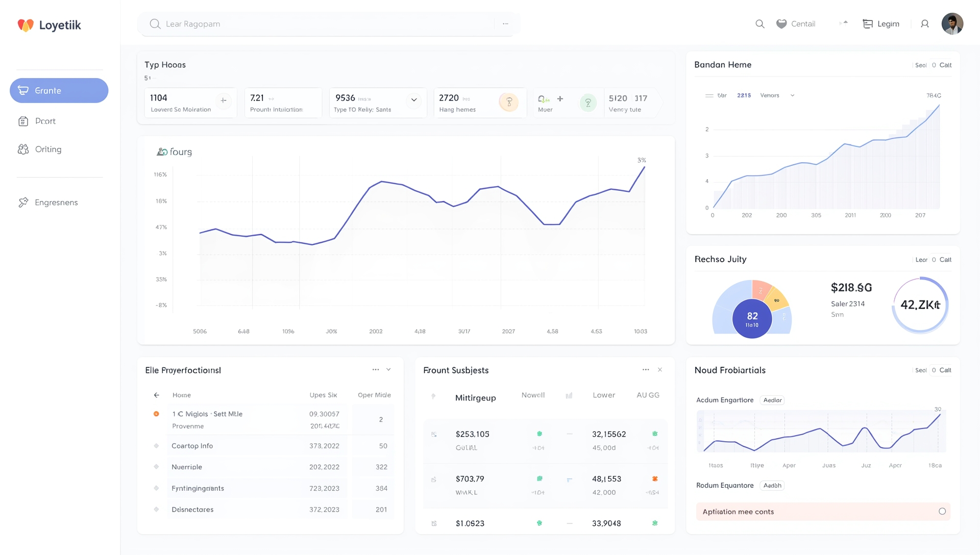Image resolution: width=980 pixels, height=555 pixels.
Task: Click the plus icon on the 1104 card
Action: point(223,100)
